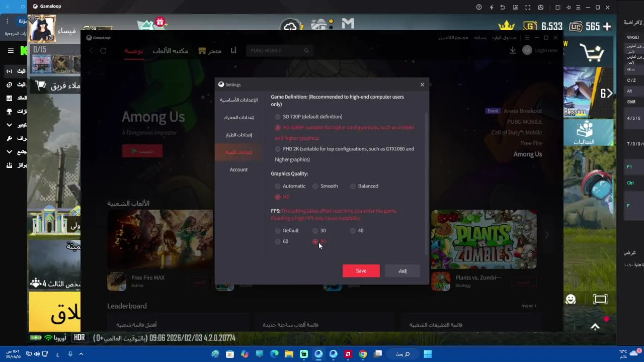Choose HD graphics quality
The image size is (644, 362).
pyautogui.click(x=278, y=197)
